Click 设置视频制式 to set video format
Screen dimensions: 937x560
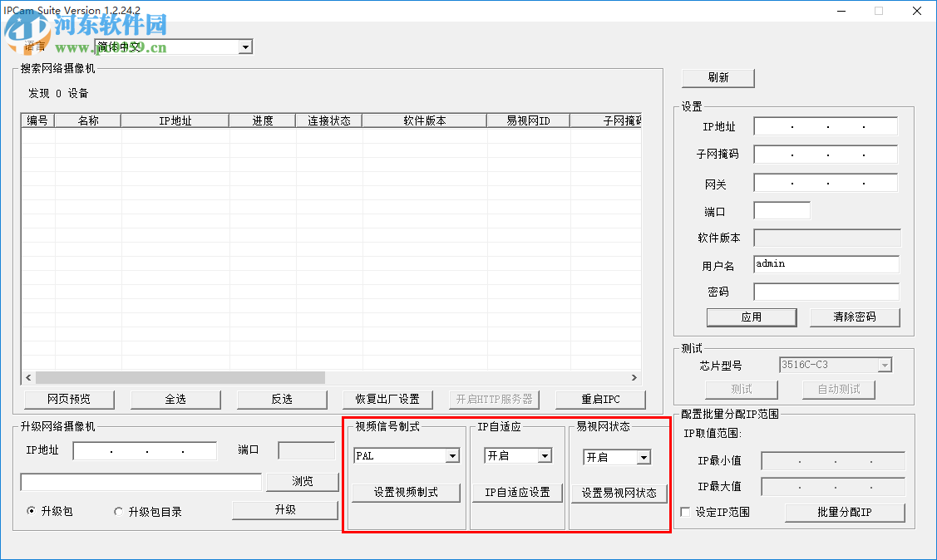click(x=406, y=492)
